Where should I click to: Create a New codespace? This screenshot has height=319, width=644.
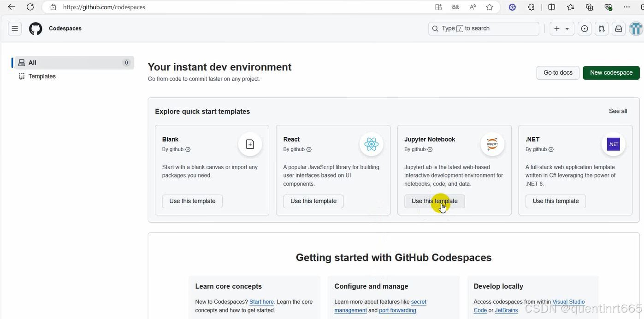[611, 73]
